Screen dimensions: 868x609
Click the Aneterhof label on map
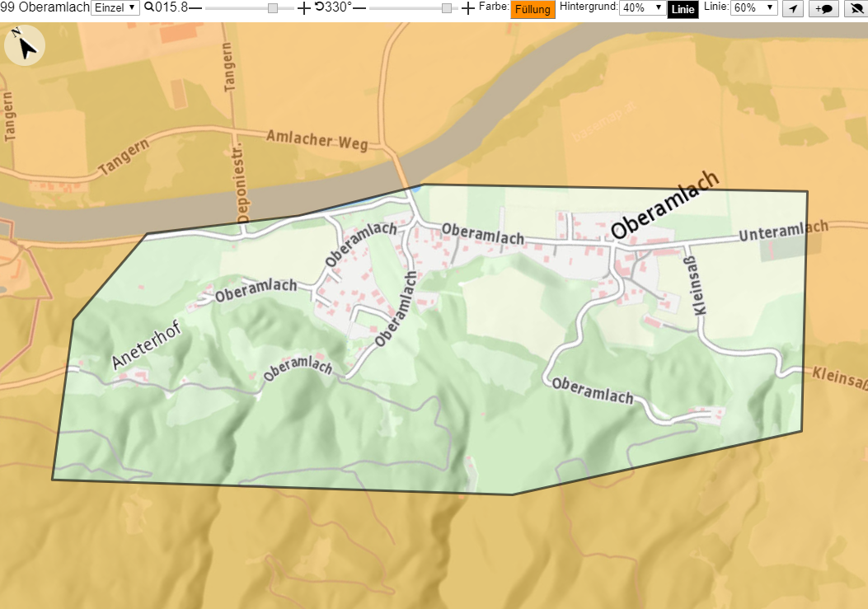147,345
